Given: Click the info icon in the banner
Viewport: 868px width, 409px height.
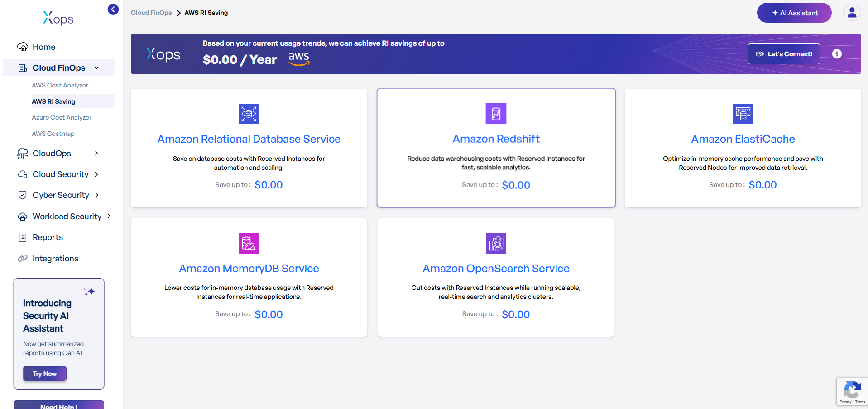Looking at the screenshot, I should pos(837,54).
